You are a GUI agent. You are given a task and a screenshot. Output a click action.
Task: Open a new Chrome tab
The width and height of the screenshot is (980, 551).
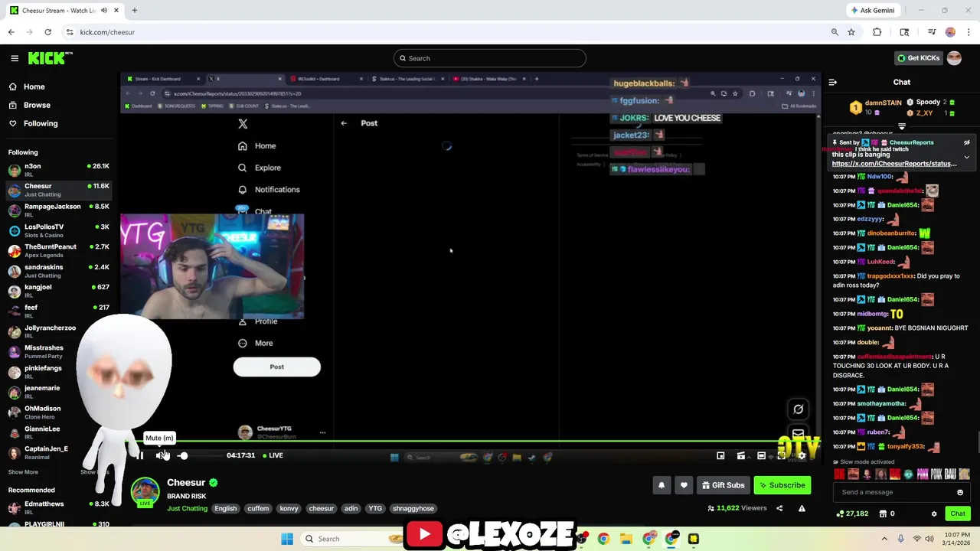click(x=134, y=10)
